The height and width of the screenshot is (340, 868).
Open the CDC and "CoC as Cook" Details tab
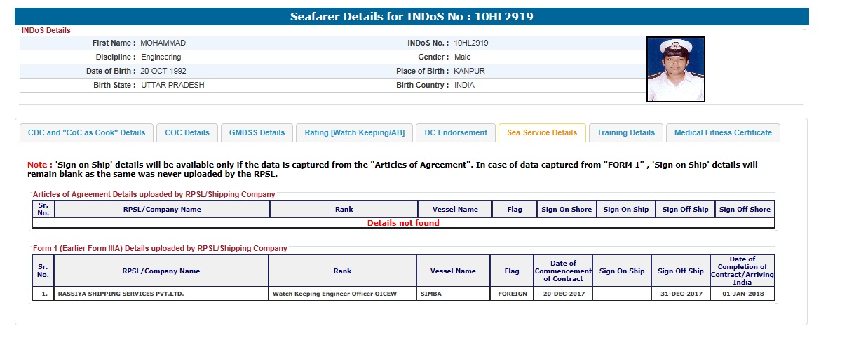pos(86,132)
